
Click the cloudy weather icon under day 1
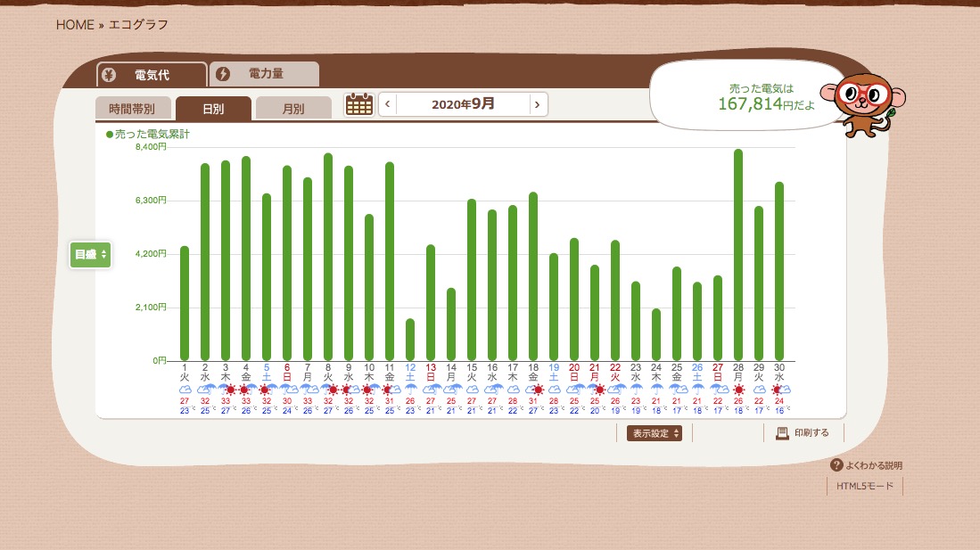(x=185, y=390)
